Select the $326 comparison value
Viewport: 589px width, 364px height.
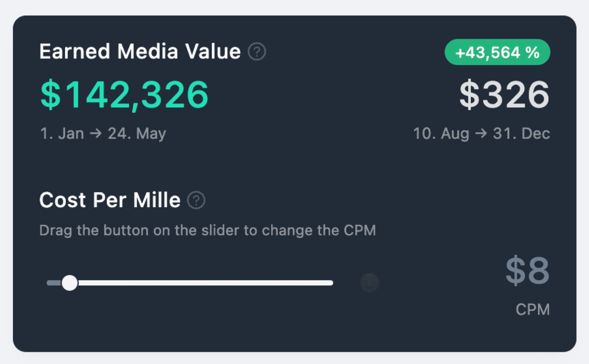504,95
